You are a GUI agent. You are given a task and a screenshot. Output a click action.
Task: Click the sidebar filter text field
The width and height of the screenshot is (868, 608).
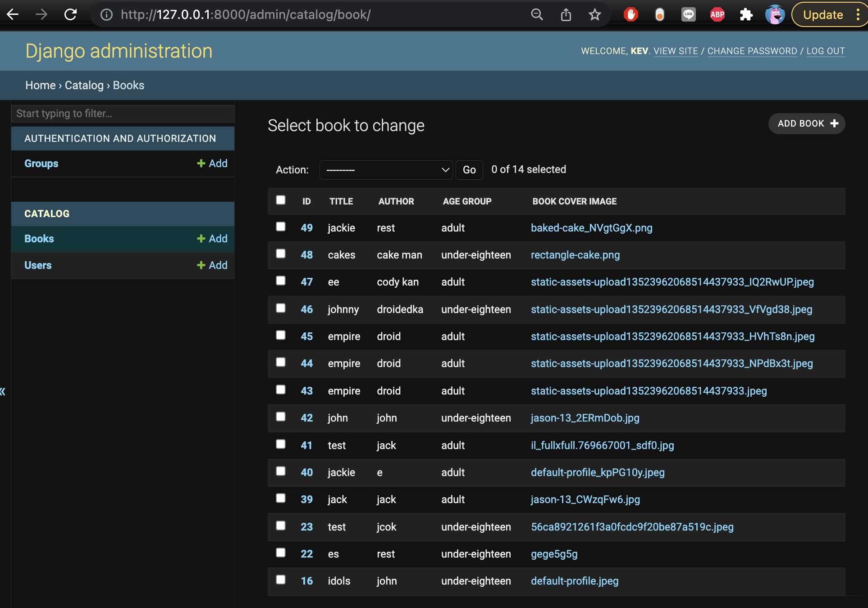[123, 113]
